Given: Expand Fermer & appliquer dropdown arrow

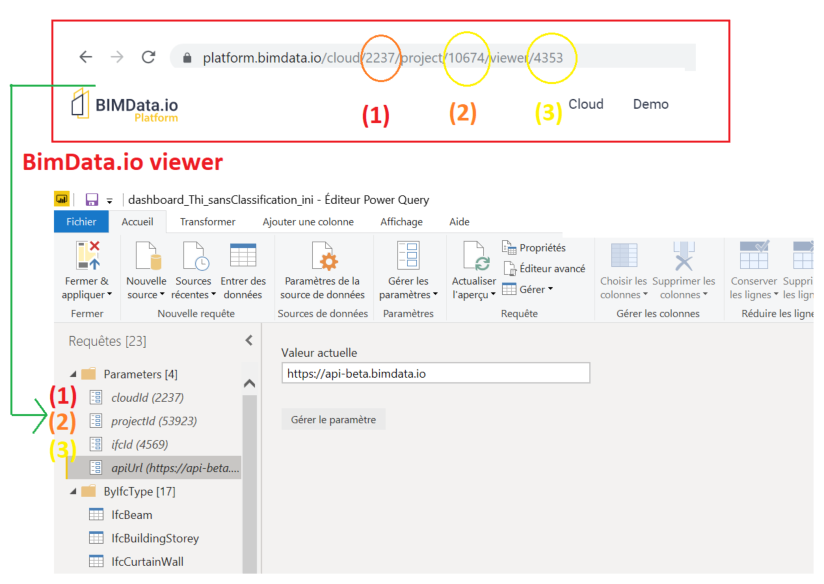Looking at the screenshot, I should 110,294.
